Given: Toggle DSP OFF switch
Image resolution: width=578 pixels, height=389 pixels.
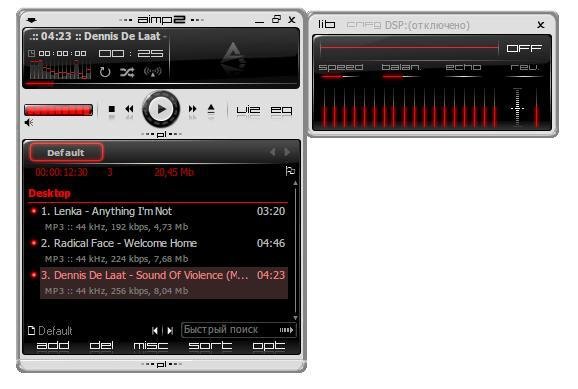Looking at the screenshot, I should 524,48.
